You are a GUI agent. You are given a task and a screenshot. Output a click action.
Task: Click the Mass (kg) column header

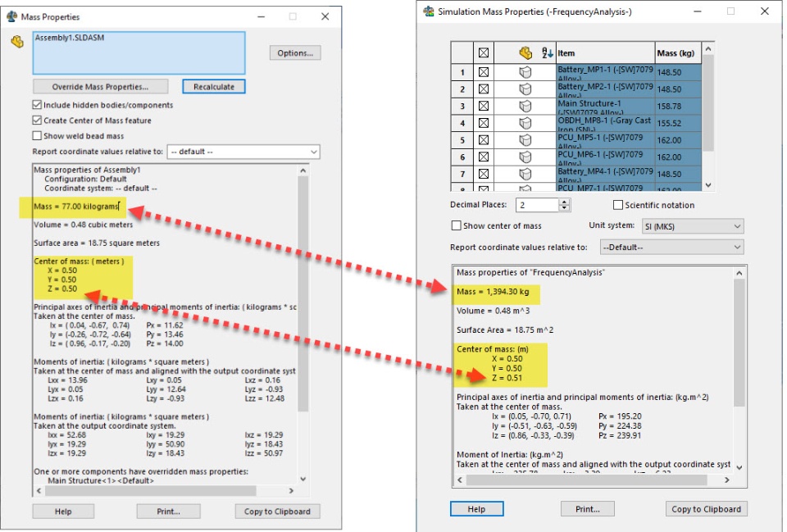click(678, 52)
